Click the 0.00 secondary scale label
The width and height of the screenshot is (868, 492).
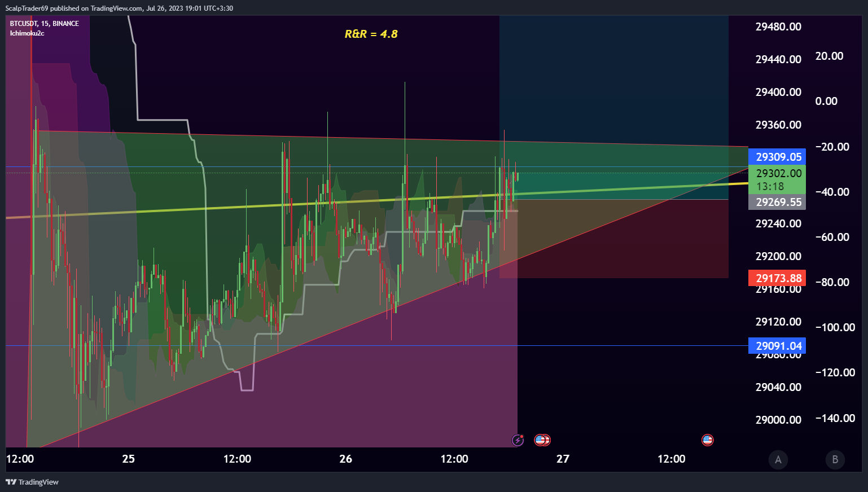[x=826, y=101]
